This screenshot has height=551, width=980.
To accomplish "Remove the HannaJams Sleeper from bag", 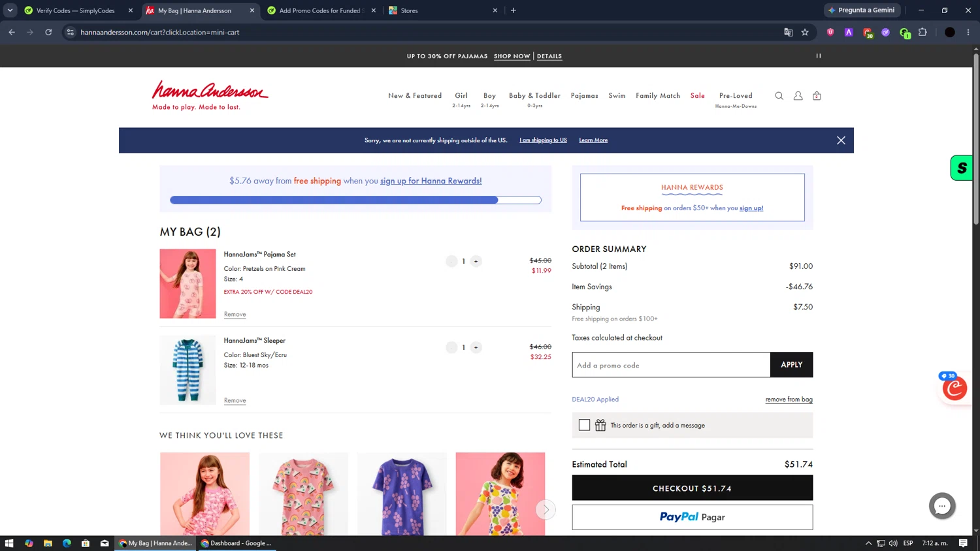I will tap(235, 400).
